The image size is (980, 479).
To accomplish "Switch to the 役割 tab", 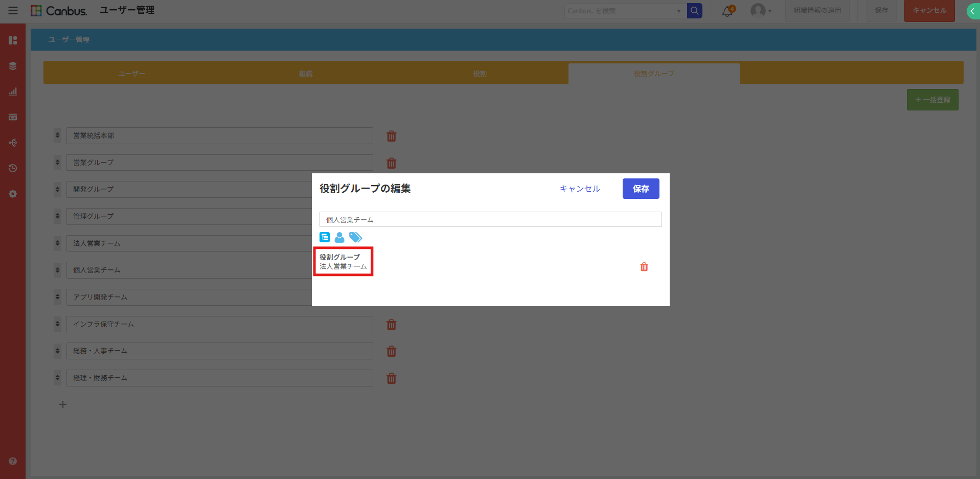I will coord(480,74).
